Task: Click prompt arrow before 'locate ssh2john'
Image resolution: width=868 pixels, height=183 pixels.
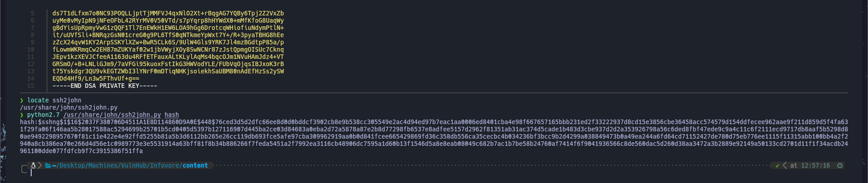Action: click(22, 100)
